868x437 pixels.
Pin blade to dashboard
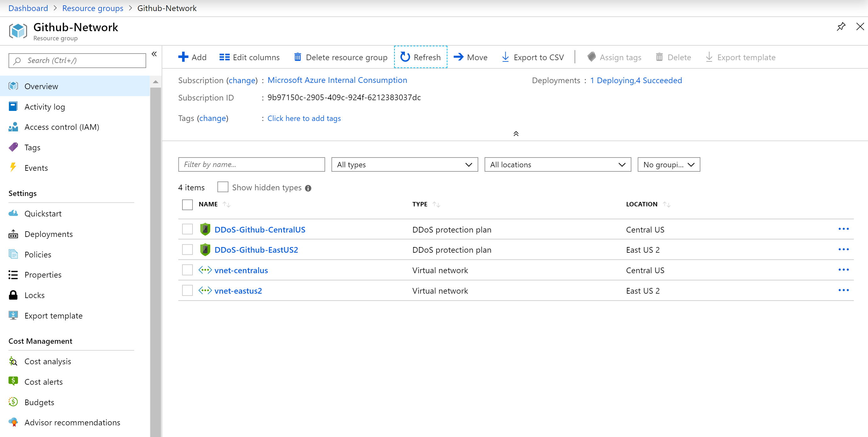841,26
